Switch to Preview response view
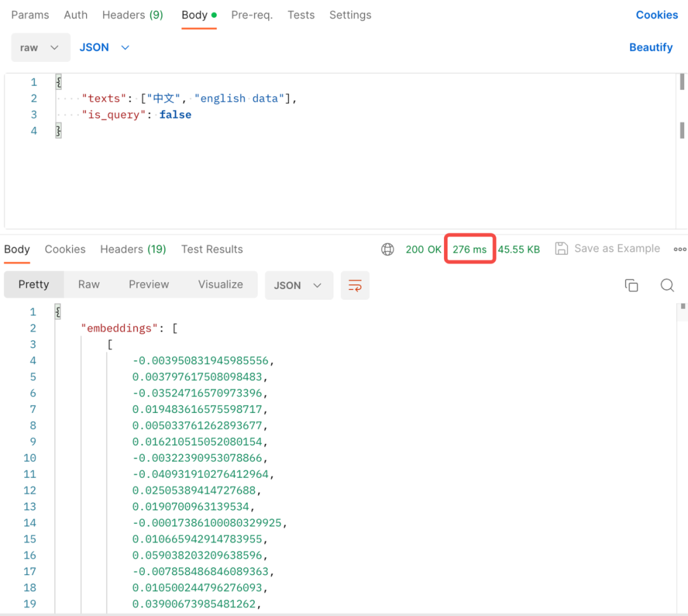688x616 pixels. click(x=148, y=284)
